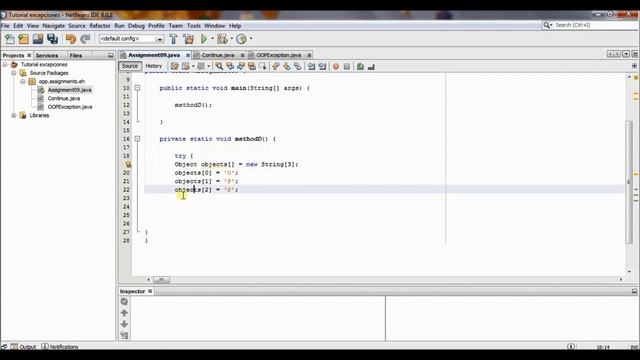
Task: Click the Shift Line Left icon
Action: [x=311, y=66]
